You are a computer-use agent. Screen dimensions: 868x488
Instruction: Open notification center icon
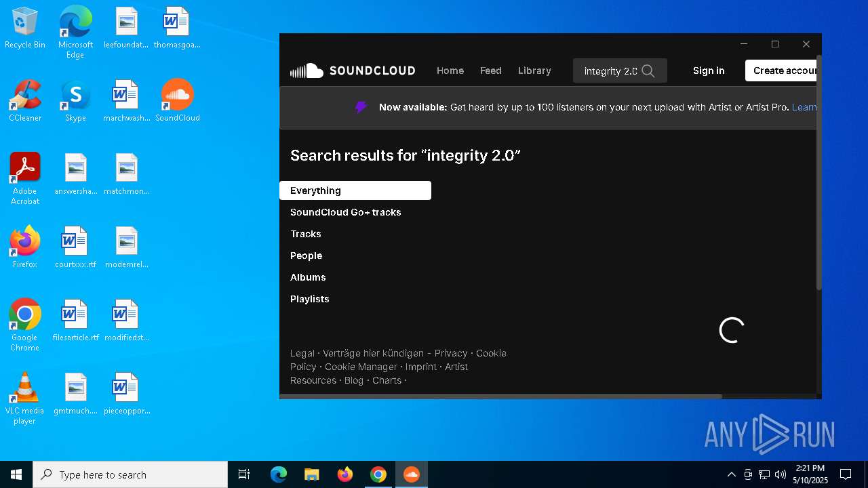pos(846,474)
